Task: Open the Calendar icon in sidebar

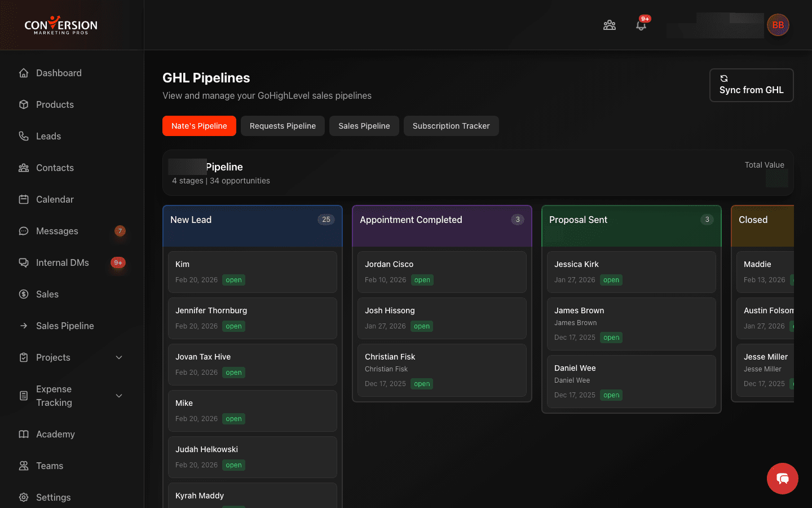Action: click(x=23, y=199)
